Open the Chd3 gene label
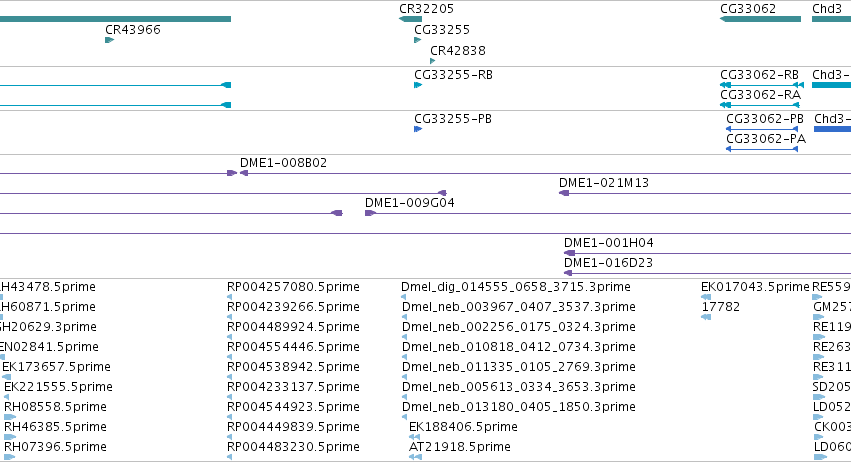Viewport: 851px width, 462px height. (827, 9)
